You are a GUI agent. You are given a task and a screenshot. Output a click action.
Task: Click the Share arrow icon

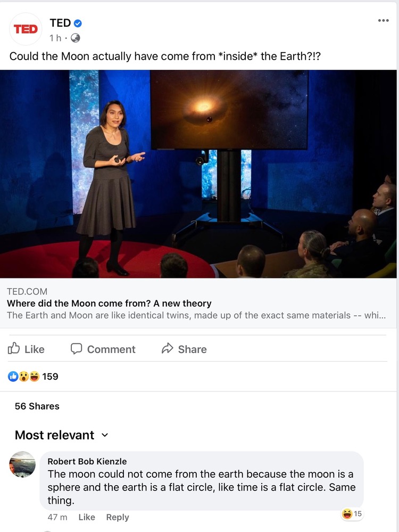168,348
